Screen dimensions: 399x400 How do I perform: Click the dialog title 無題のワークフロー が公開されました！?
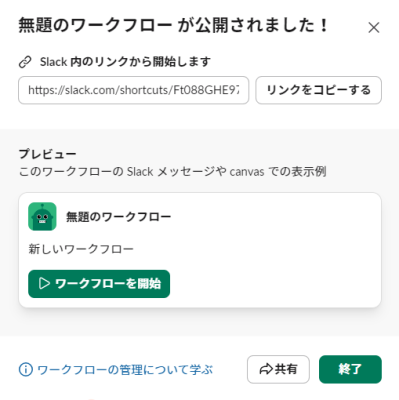(x=173, y=26)
